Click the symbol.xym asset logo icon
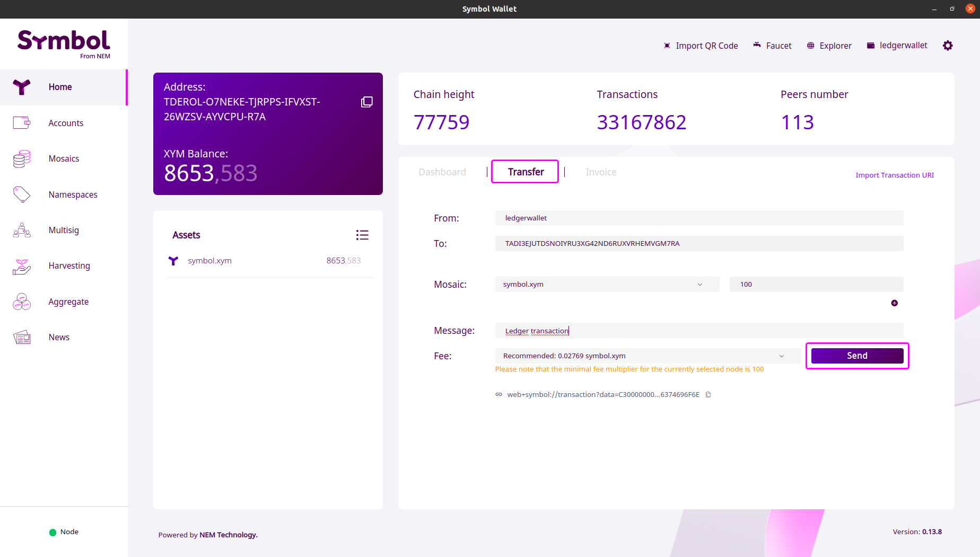 (x=173, y=261)
